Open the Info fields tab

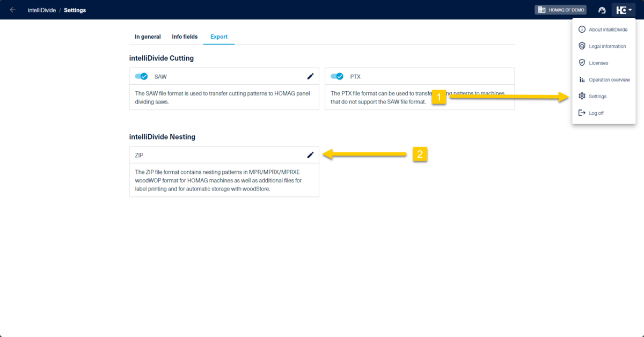[185, 36]
